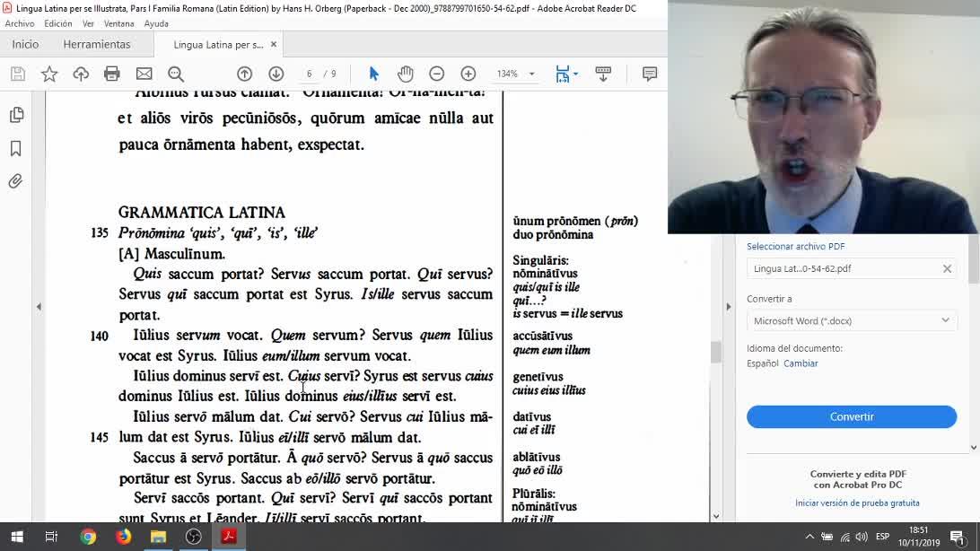Click the Adobe Acrobat taskbar icon
Image resolution: width=980 pixels, height=551 pixels.
click(x=228, y=537)
